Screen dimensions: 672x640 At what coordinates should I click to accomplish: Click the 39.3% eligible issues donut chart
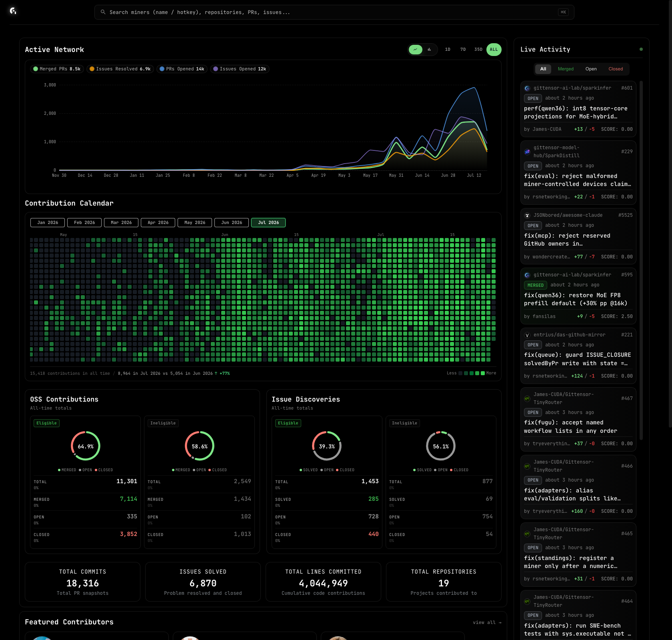pyautogui.click(x=327, y=446)
